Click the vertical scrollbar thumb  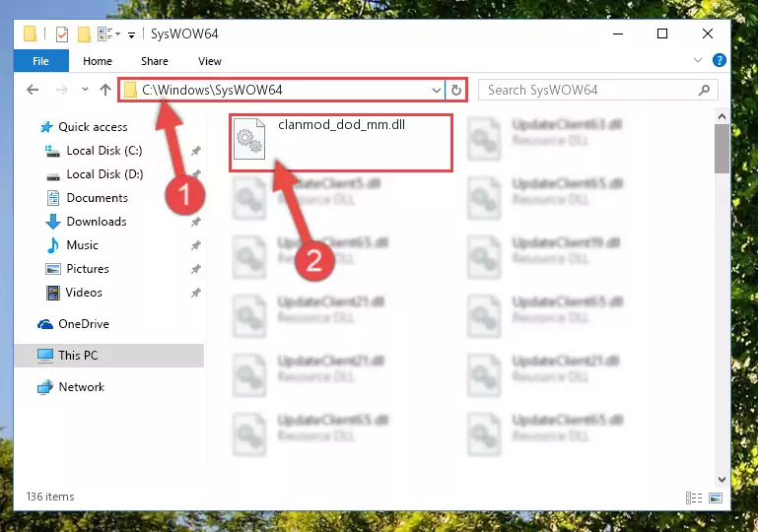(722, 149)
